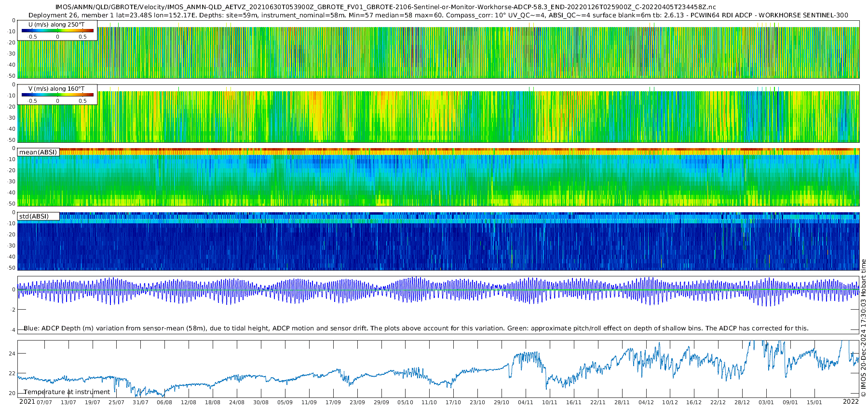Screen dimensions: 868x410
Task: Click the 24 tick on temperature axis
Action: tap(12, 354)
